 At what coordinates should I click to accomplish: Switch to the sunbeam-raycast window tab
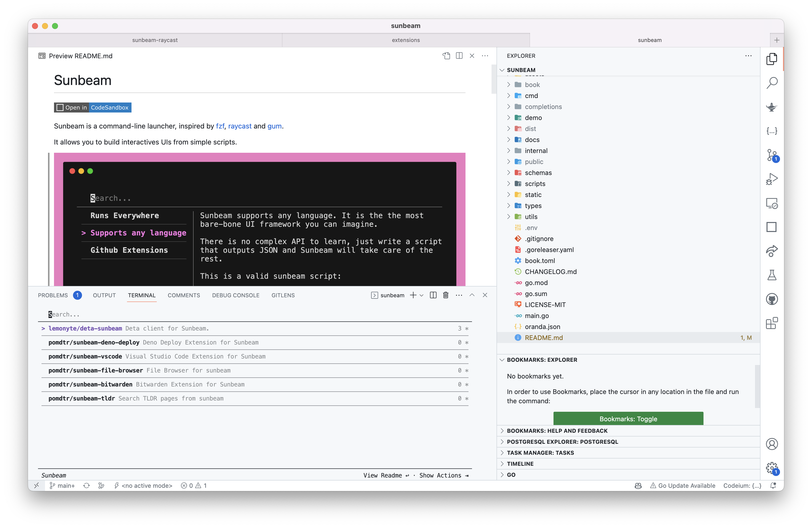point(155,40)
